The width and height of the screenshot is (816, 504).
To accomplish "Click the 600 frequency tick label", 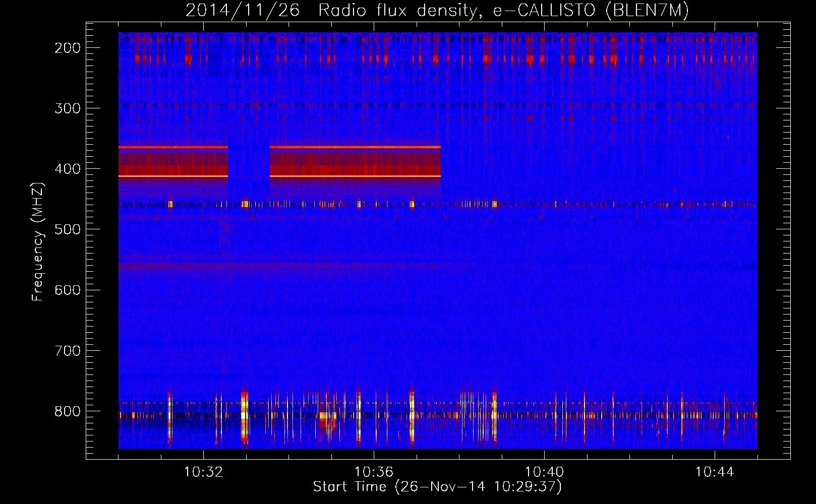I will [68, 290].
